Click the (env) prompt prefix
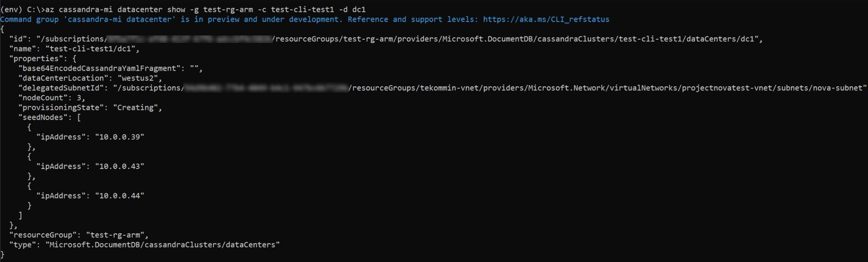 click(11, 9)
